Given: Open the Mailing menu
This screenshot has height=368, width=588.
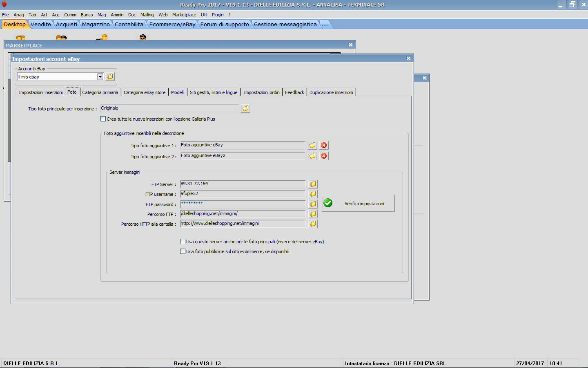Looking at the screenshot, I should pyautogui.click(x=147, y=15).
